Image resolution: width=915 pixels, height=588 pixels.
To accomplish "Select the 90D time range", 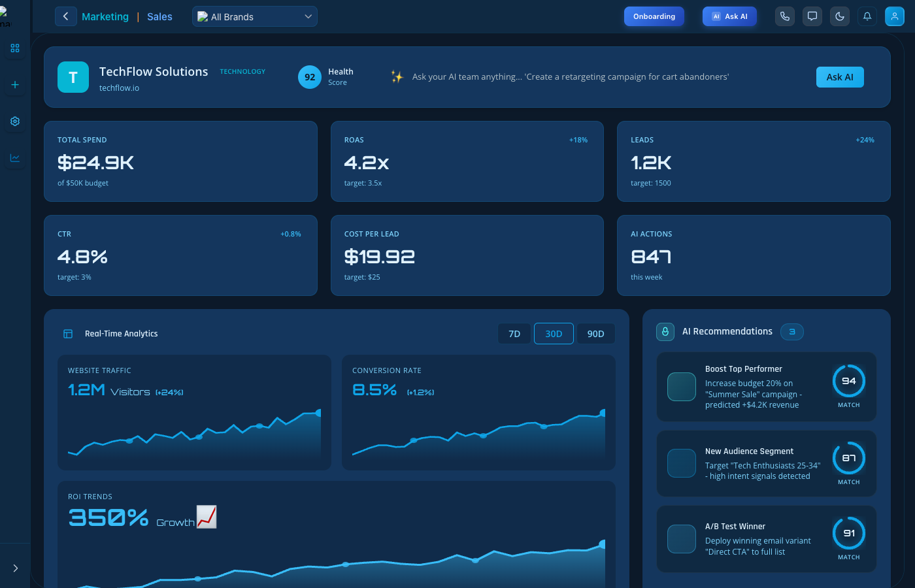I will coord(595,334).
